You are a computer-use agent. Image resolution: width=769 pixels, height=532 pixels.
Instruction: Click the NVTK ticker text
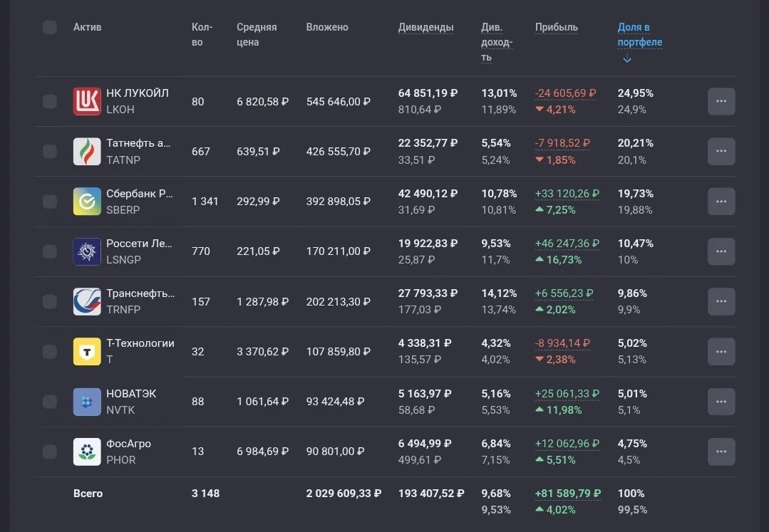coord(120,410)
